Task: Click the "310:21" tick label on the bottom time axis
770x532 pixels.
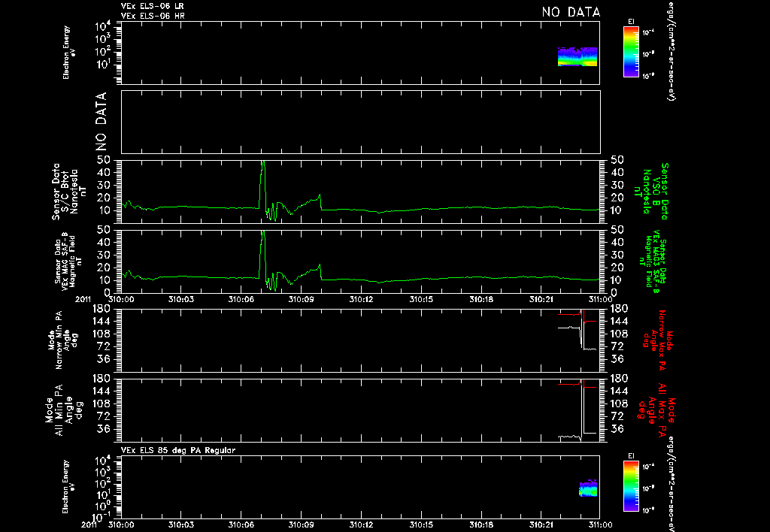Action: click(x=541, y=524)
